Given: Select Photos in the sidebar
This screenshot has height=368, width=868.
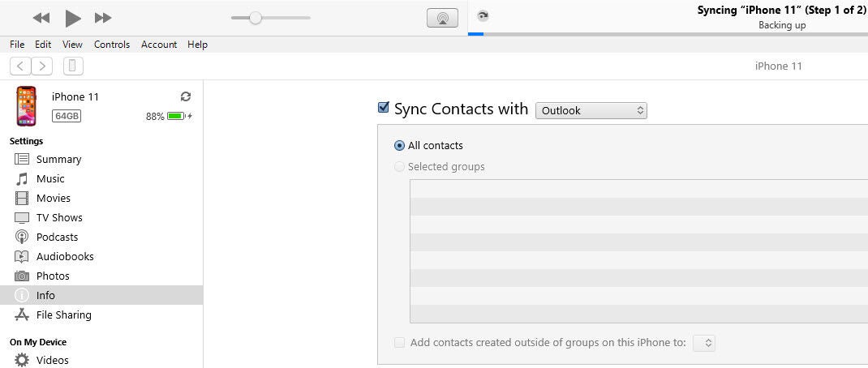Looking at the screenshot, I should [101, 276].
